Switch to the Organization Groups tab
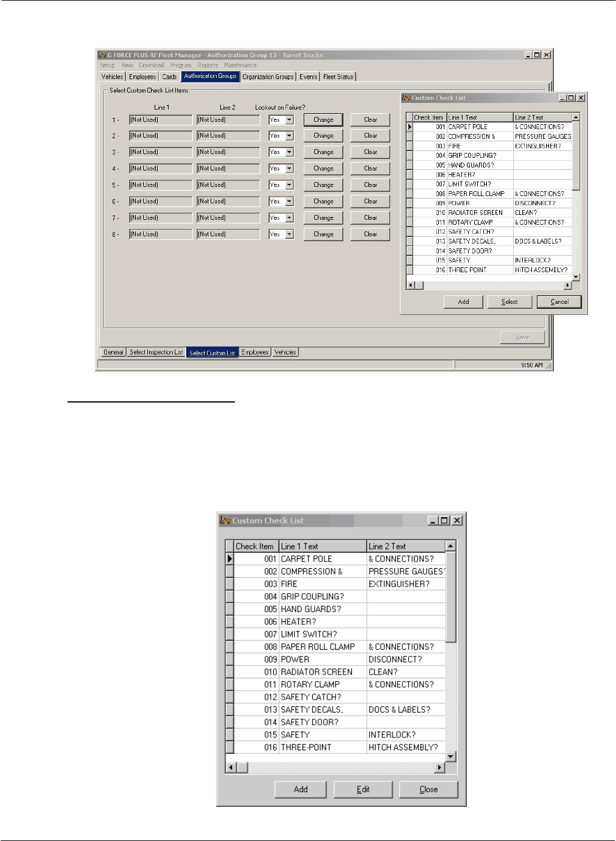 coord(268,77)
